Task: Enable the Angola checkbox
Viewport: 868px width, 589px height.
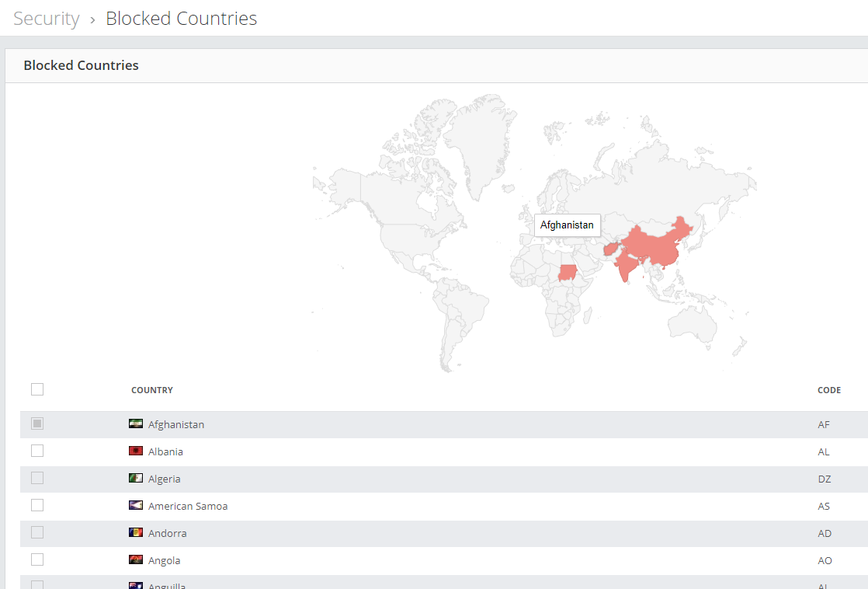Action: (x=37, y=559)
